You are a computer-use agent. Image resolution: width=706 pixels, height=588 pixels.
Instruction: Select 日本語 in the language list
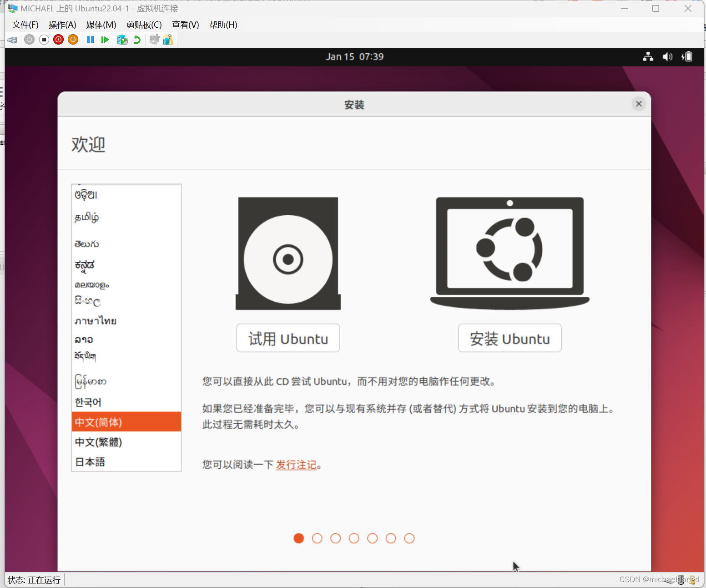(90, 461)
